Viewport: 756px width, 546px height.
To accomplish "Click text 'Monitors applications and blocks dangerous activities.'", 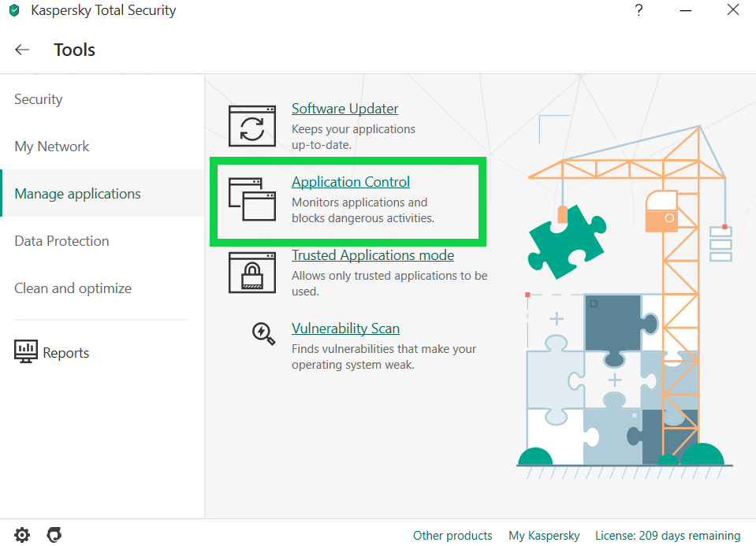I will (x=363, y=210).
